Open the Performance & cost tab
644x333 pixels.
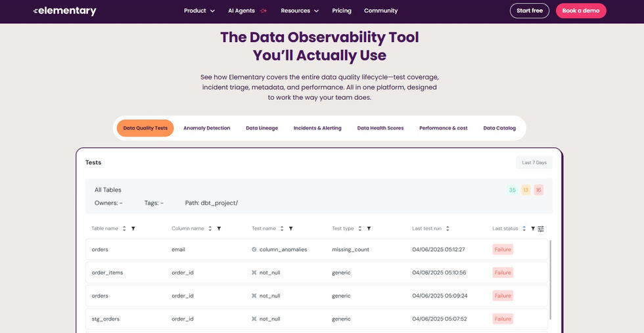tap(443, 128)
